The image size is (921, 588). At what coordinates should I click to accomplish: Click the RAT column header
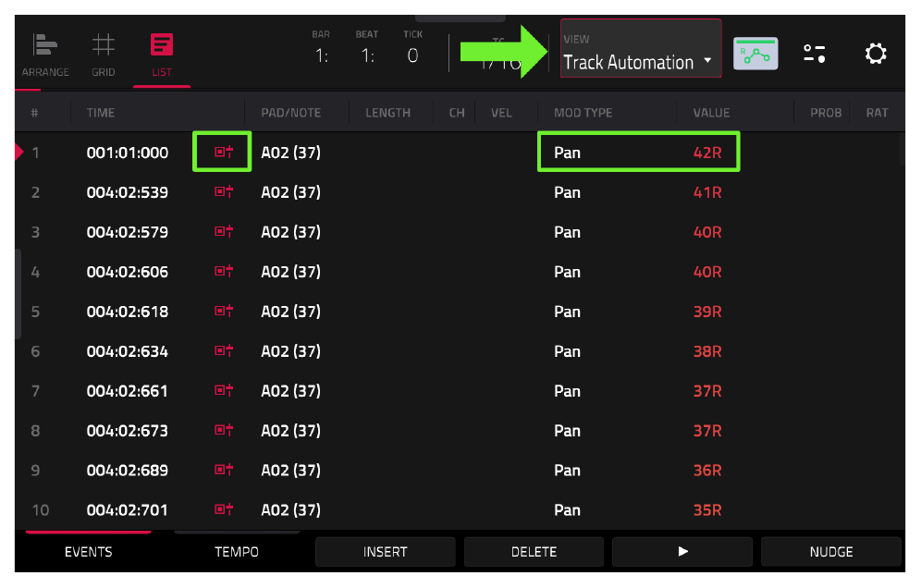click(877, 112)
